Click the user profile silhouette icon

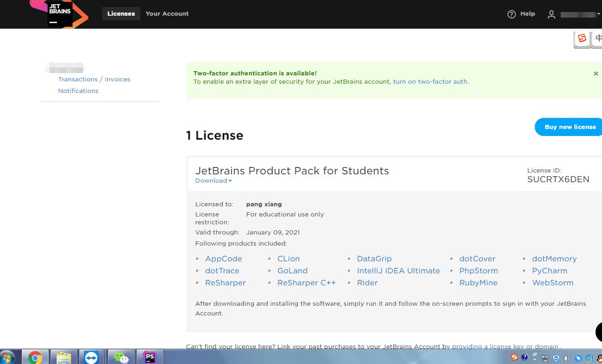(x=551, y=14)
